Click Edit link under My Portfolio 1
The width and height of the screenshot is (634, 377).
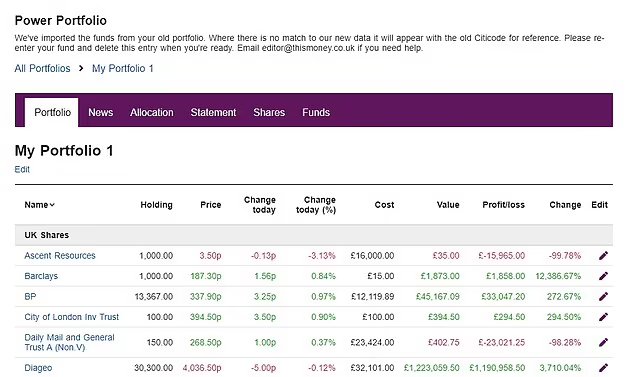22,169
